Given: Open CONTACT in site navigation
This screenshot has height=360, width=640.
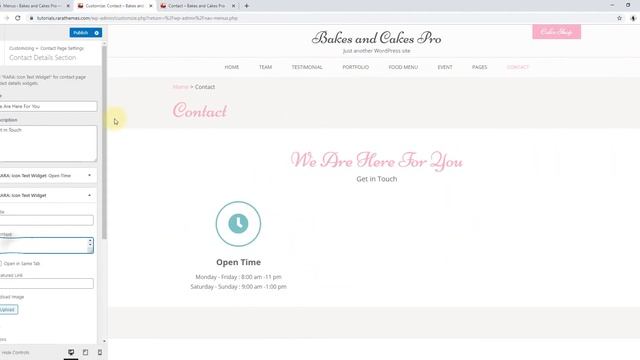Looking at the screenshot, I should click(x=518, y=67).
